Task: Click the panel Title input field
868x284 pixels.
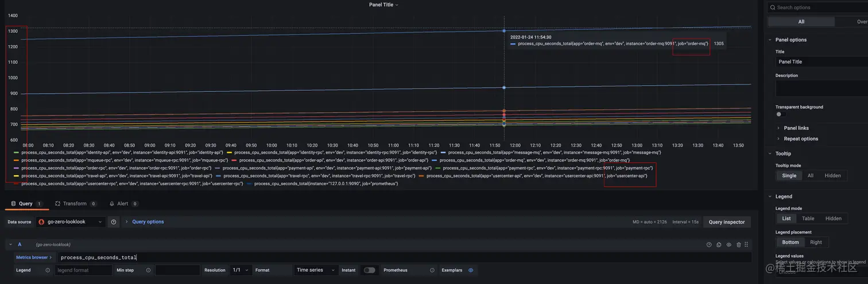Action: click(821, 62)
